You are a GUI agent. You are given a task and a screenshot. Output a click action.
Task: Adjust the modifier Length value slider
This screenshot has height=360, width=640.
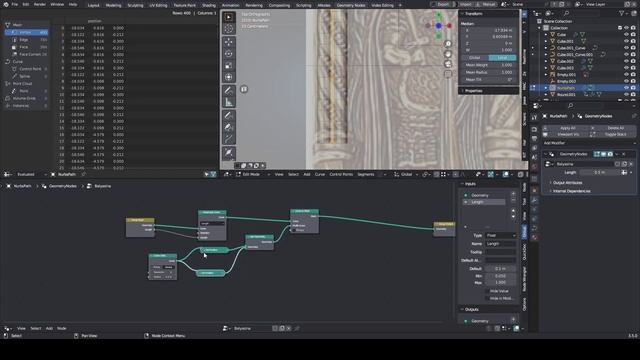coord(600,173)
